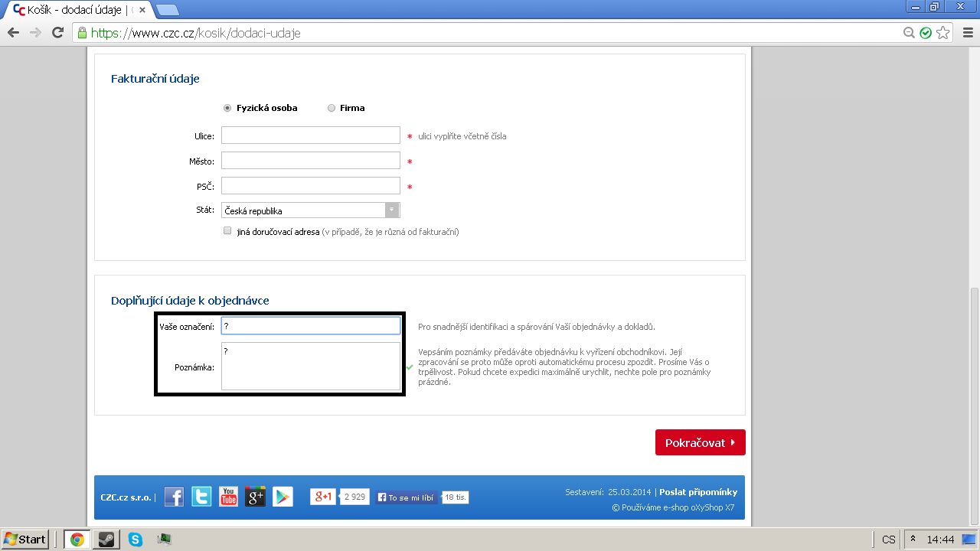Click the 'Sestavení: 25.03.2014' footer text
This screenshot has width=980, height=551.
click(x=608, y=492)
